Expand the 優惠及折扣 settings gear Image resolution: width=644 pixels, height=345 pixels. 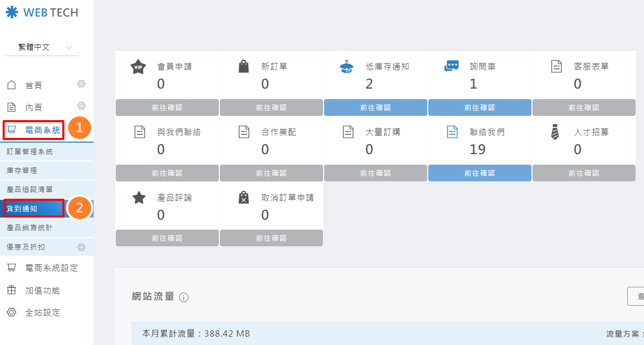pyautogui.click(x=81, y=247)
